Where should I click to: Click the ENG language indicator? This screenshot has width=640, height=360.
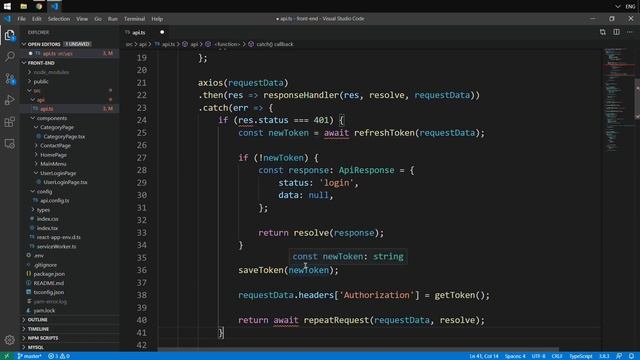tap(630, 6)
